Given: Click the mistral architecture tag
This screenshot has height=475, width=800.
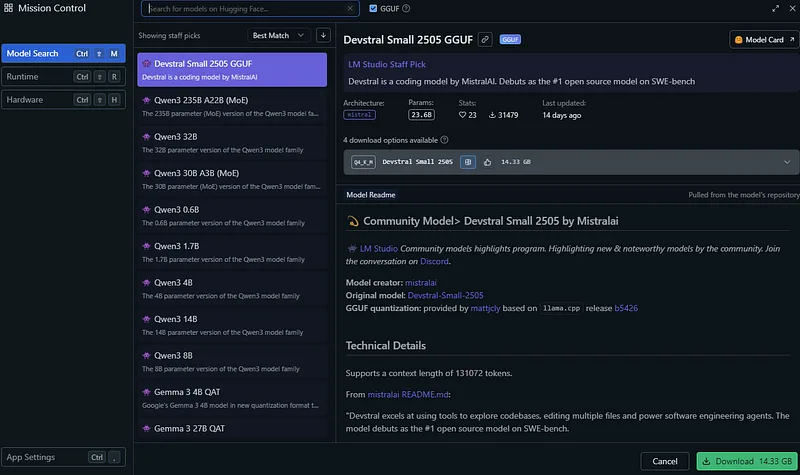Looking at the screenshot, I should coord(359,115).
